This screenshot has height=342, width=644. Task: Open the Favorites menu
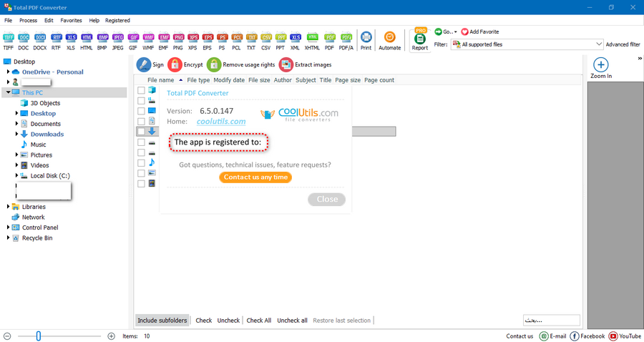[71, 20]
